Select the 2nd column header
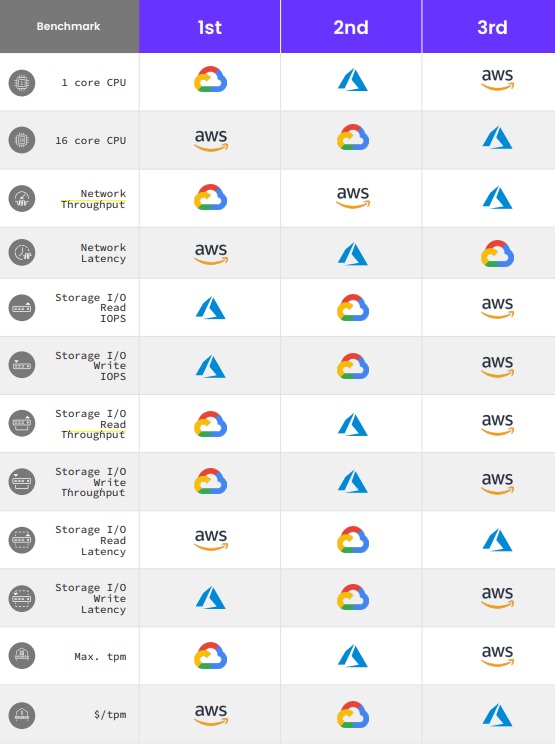Viewport: 555px width, 744px height. coord(351,27)
